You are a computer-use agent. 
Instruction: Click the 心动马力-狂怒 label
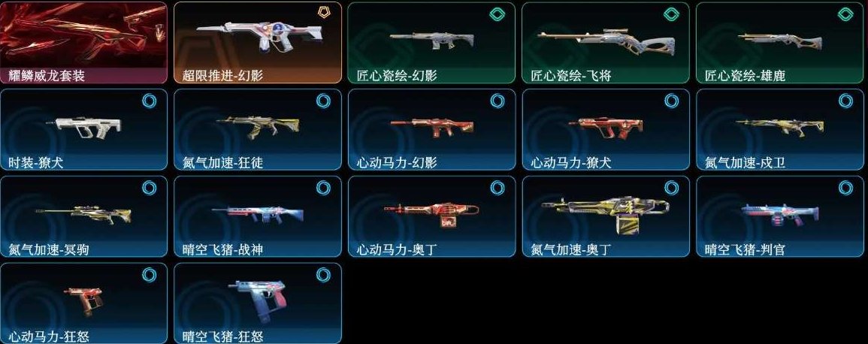[49, 336]
